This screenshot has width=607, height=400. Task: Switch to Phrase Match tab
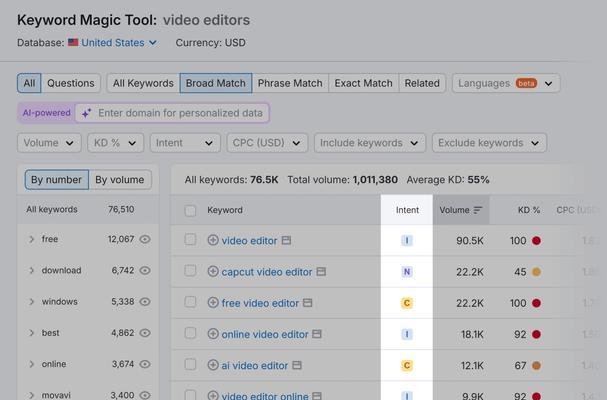tap(290, 83)
